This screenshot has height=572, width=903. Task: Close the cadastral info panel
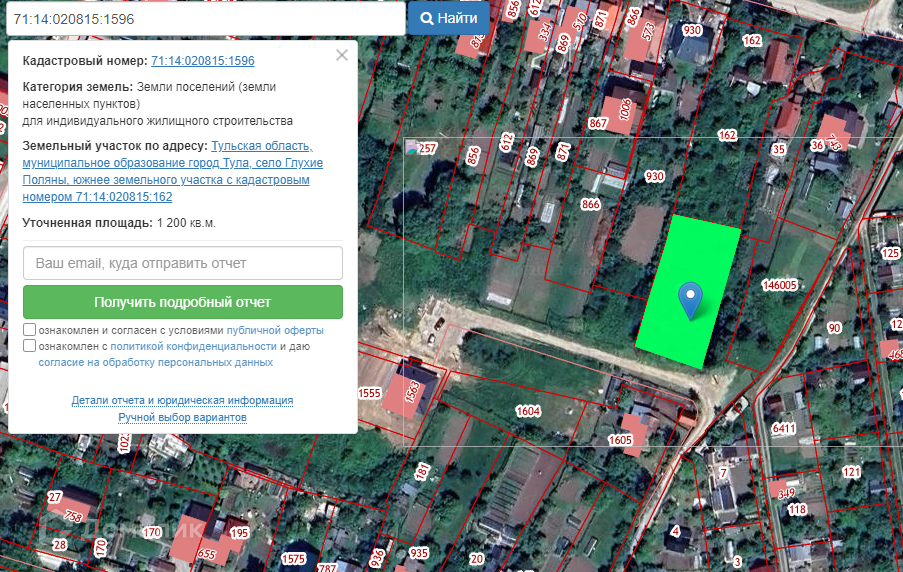tap(342, 55)
